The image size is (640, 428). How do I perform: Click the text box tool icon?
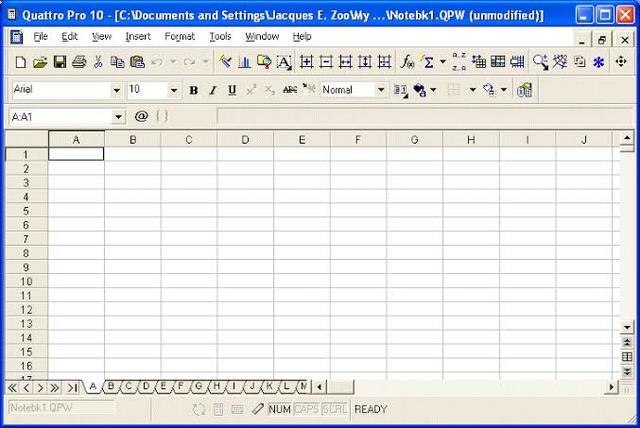[284, 62]
